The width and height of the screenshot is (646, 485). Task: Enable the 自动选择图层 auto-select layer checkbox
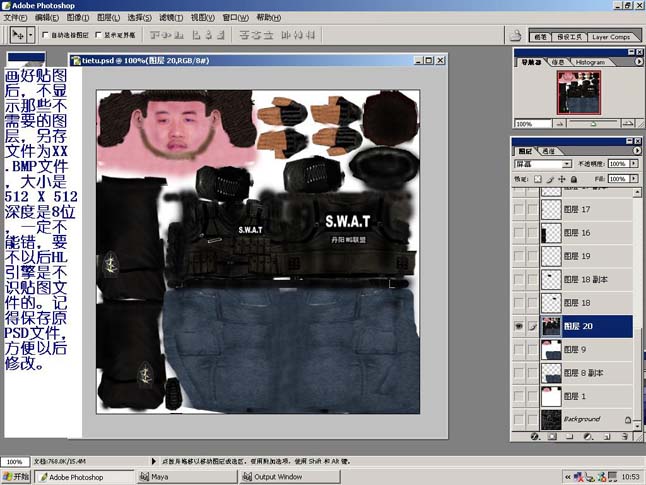[x=45, y=35]
